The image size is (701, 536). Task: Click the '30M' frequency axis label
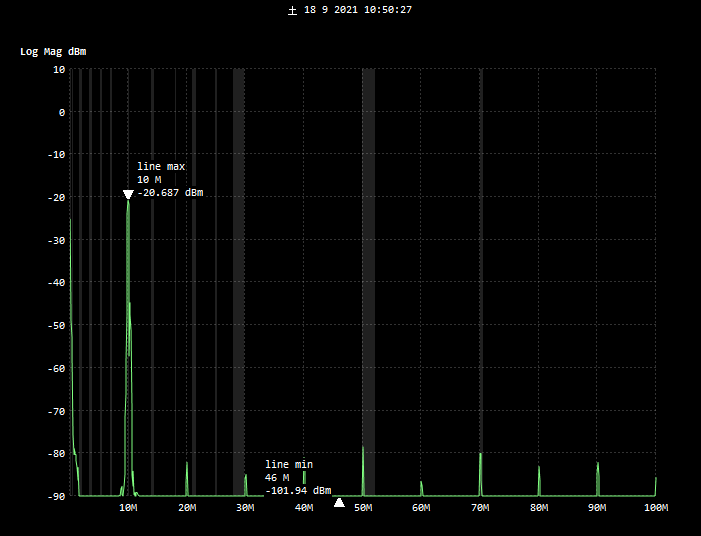245,508
